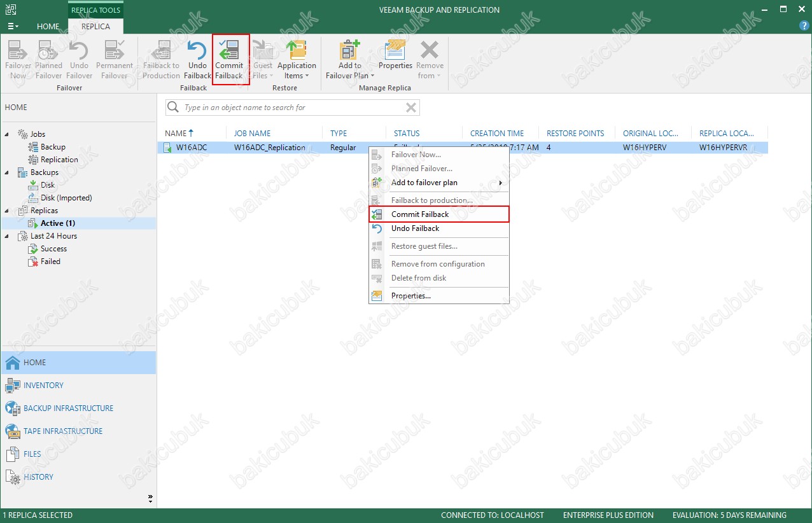Open the Add to Failover Plan dropdown
The width and height of the screenshot is (812, 523).
pos(350,60)
